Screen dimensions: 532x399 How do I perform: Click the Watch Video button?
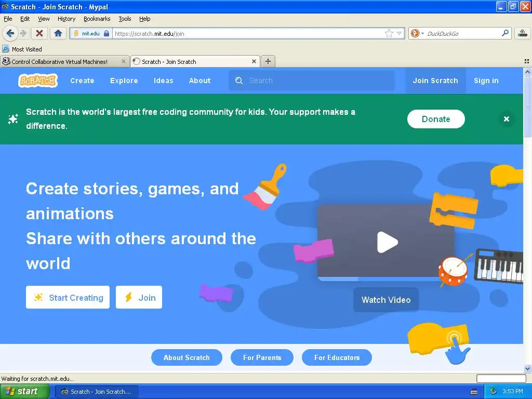[386, 300]
